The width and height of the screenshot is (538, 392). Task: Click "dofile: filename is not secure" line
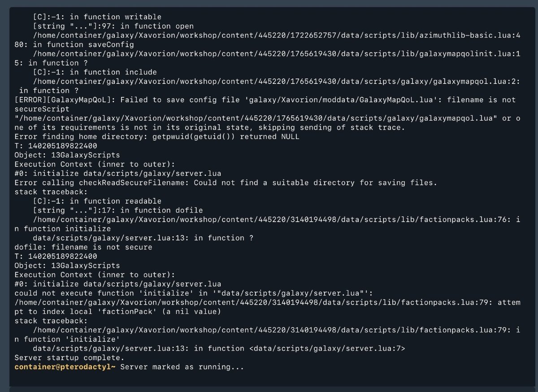click(83, 247)
